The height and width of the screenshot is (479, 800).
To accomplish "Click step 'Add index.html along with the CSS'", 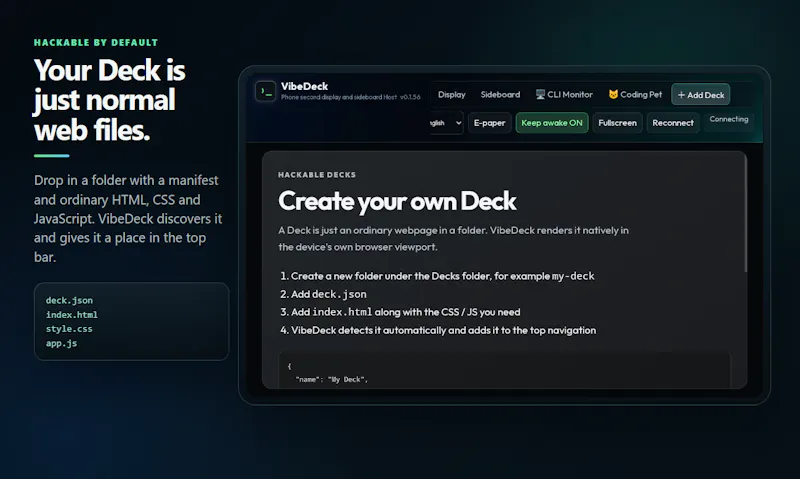I will click(x=401, y=312).
